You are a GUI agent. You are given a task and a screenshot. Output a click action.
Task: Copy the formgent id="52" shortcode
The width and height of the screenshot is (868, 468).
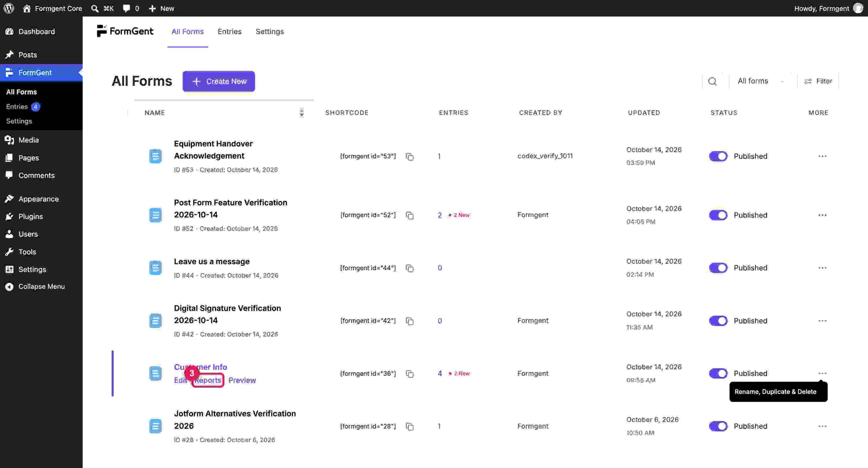pyautogui.click(x=410, y=216)
